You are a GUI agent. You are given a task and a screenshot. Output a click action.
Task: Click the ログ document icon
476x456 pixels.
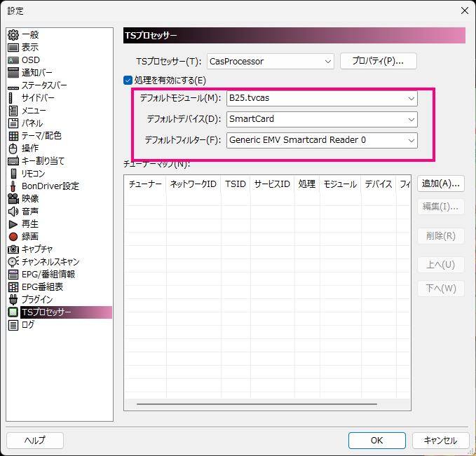click(13, 325)
